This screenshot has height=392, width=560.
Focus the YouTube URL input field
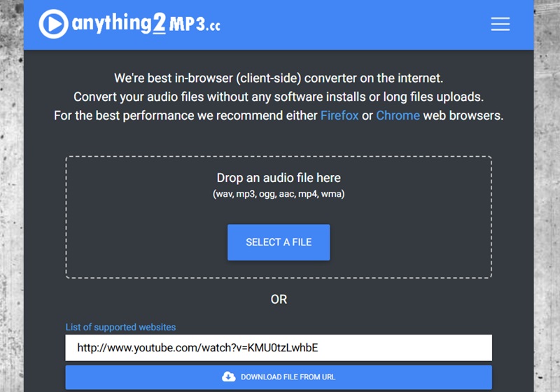(279, 348)
